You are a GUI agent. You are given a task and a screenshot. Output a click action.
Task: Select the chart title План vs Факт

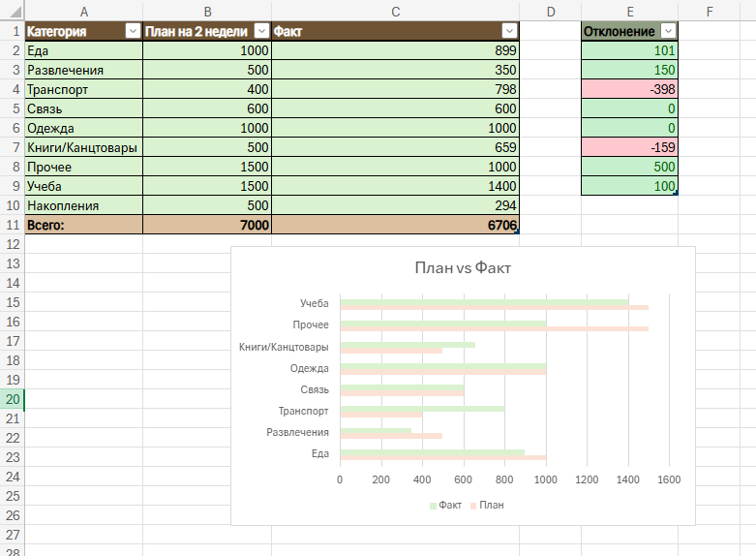(462, 268)
